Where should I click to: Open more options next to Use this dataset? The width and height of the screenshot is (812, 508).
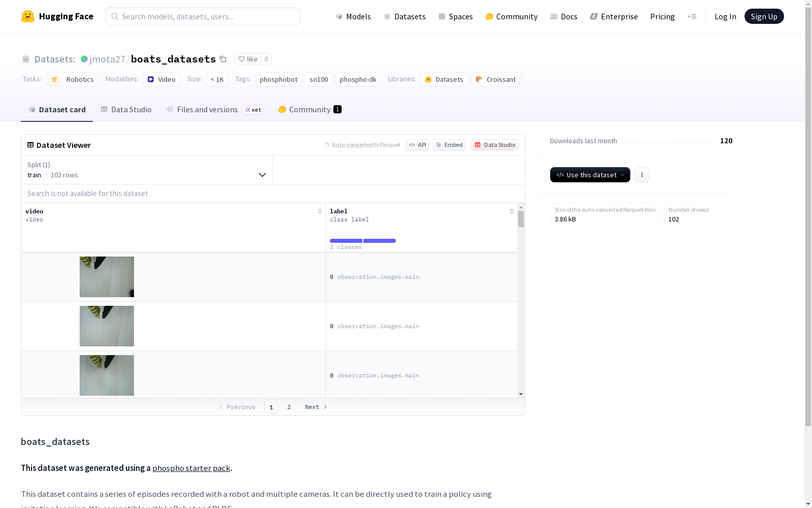(642, 175)
